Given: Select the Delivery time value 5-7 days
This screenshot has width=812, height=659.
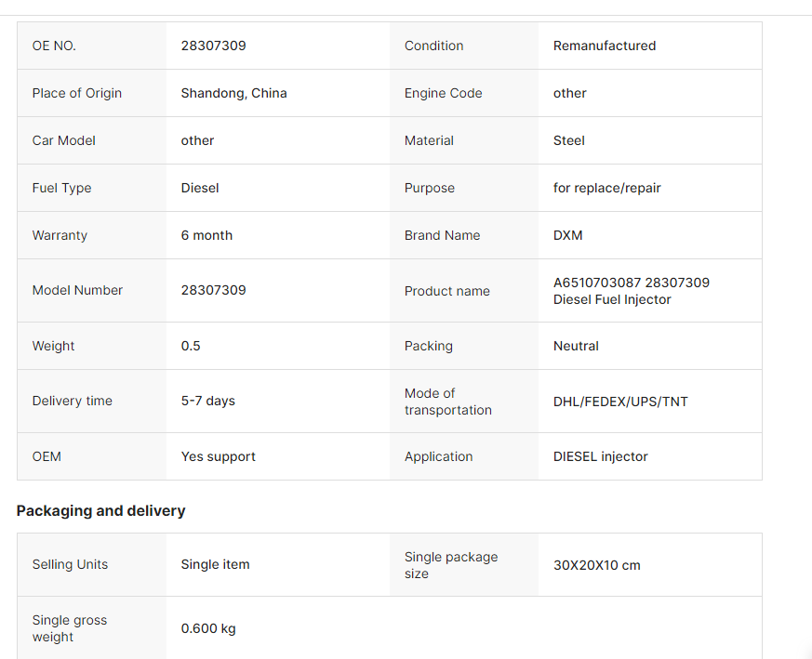Looking at the screenshot, I should [x=207, y=402].
